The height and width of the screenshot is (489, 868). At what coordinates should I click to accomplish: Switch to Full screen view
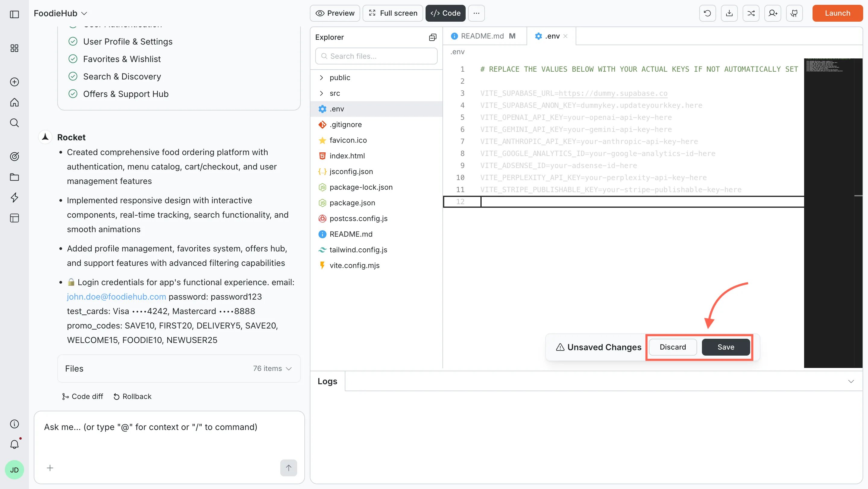click(392, 13)
